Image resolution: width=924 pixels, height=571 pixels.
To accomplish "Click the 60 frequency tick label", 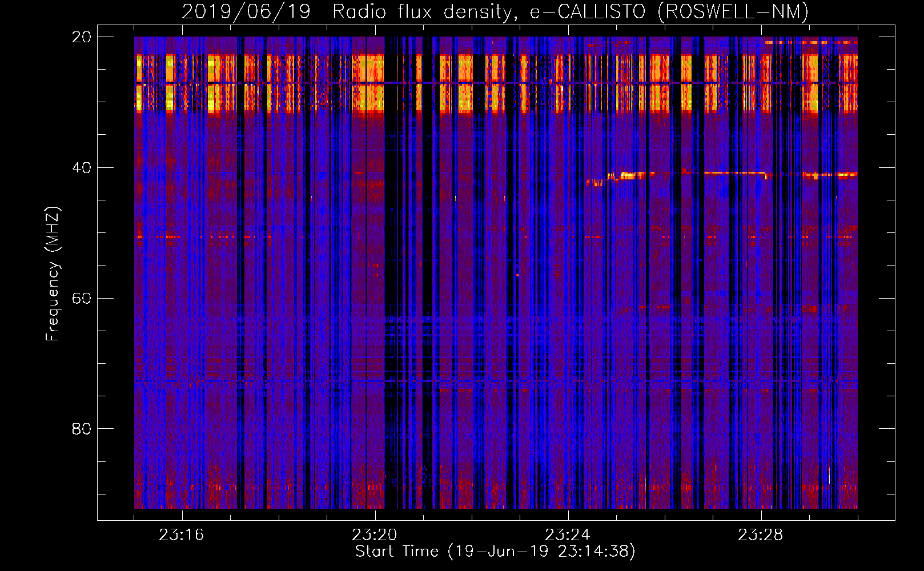I will click(82, 299).
